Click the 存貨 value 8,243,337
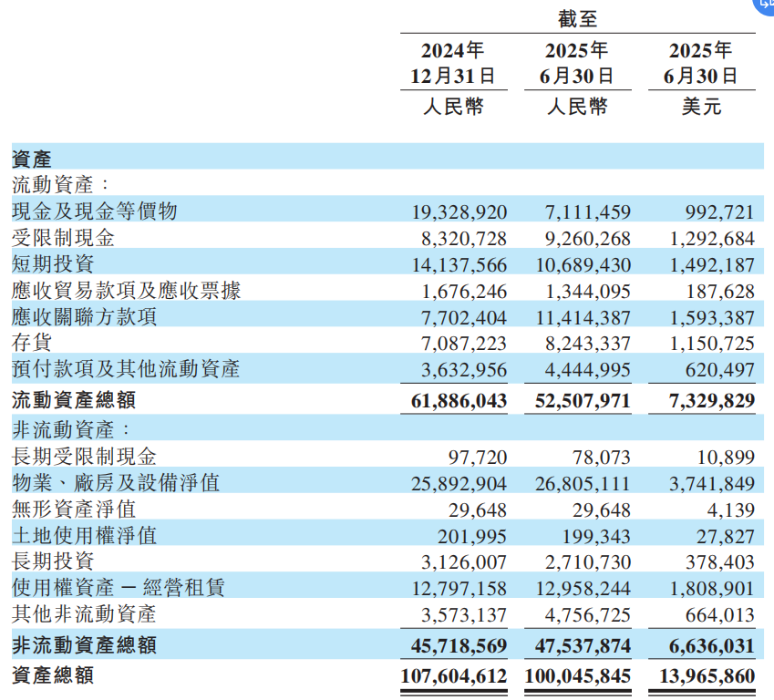The height and width of the screenshot is (700, 774). pos(587,343)
